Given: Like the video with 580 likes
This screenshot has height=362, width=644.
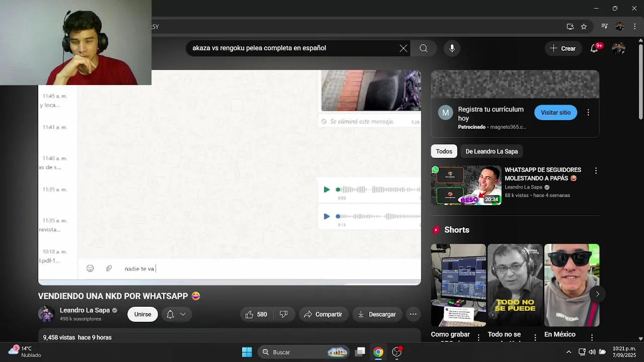Looking at the screenshot, I should pyautogui.click(x=256, y=314).
